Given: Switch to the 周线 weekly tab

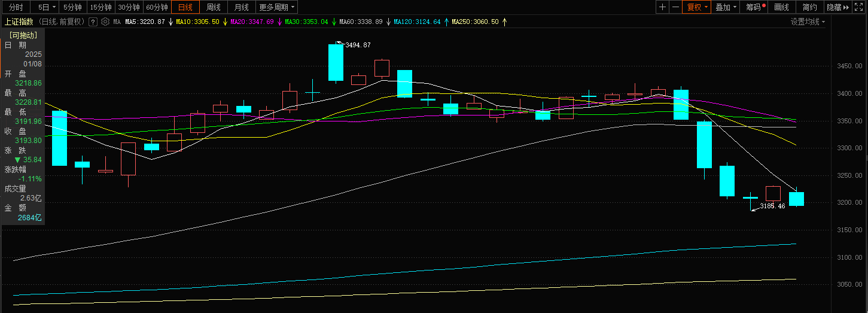Looking at the screenshot, I should [x=213, y=7].
